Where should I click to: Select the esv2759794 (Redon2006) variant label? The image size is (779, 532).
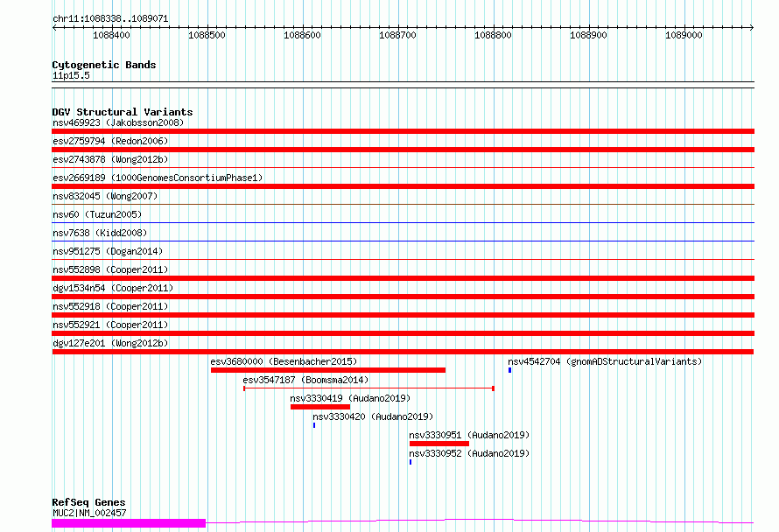point(110,141)
